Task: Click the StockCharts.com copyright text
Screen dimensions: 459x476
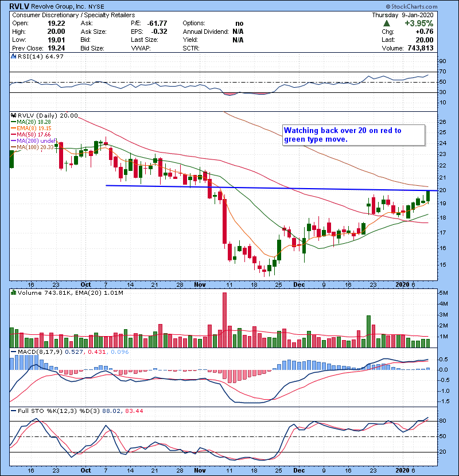Action: click(412, 6)
